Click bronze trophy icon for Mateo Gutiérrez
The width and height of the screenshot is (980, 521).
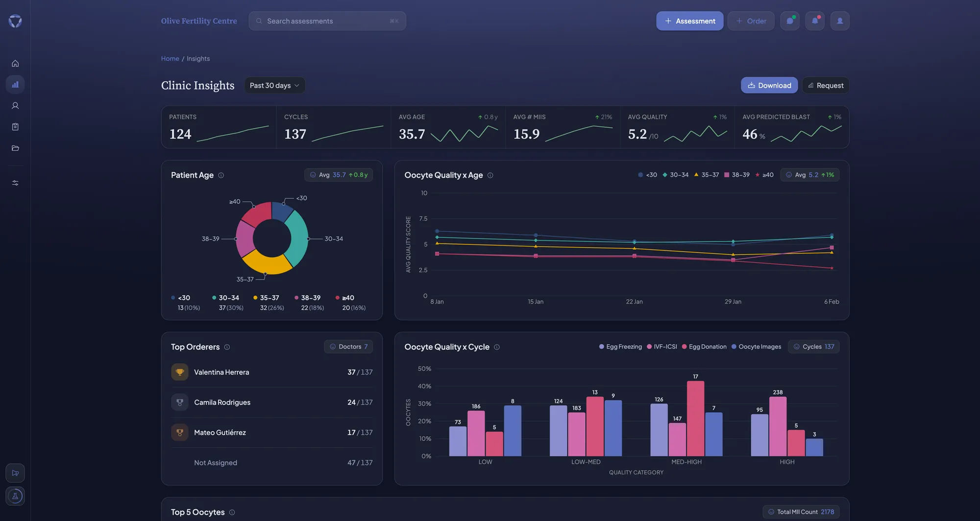click(180, 432)
